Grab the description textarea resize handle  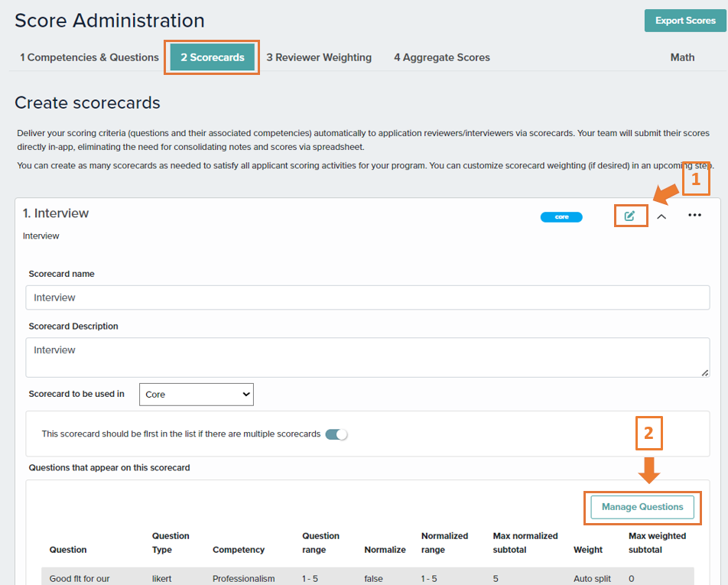click(705, 373)
